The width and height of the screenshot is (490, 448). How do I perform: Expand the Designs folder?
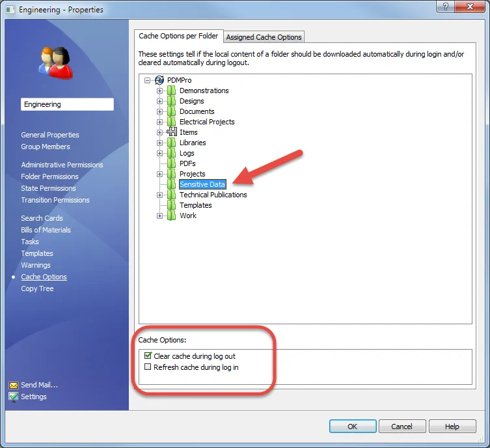159,102
